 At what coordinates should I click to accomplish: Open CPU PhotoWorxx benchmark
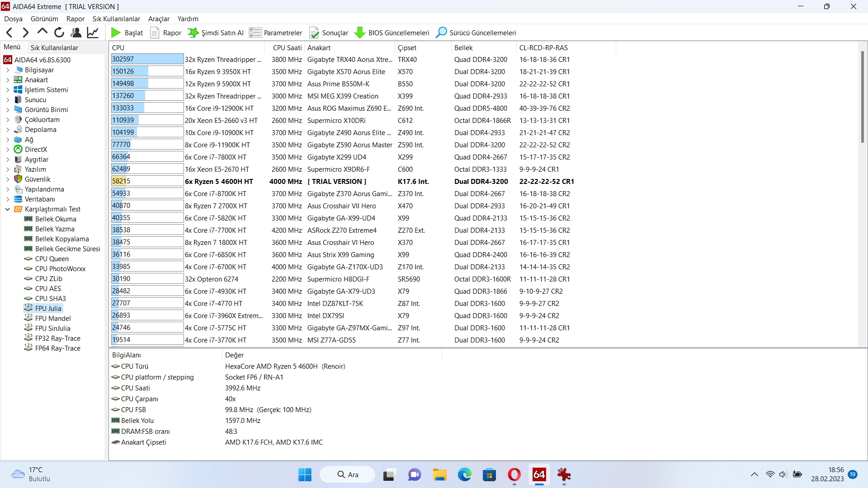point(55,269)
